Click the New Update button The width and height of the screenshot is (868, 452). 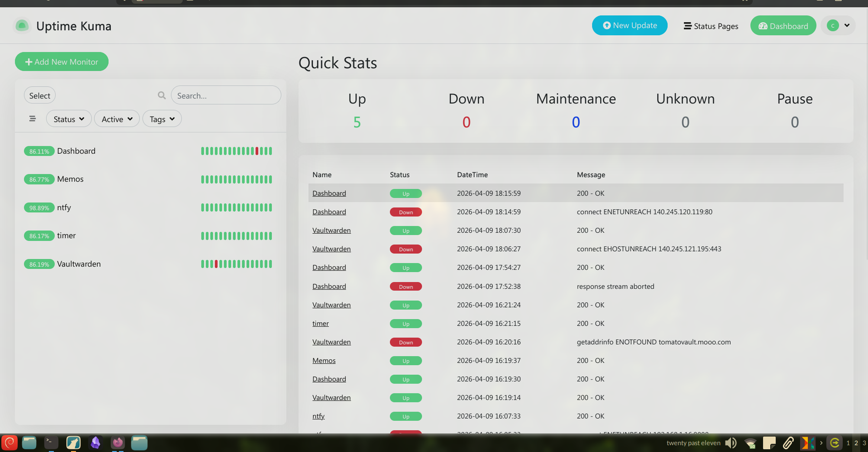click(630, 25)
